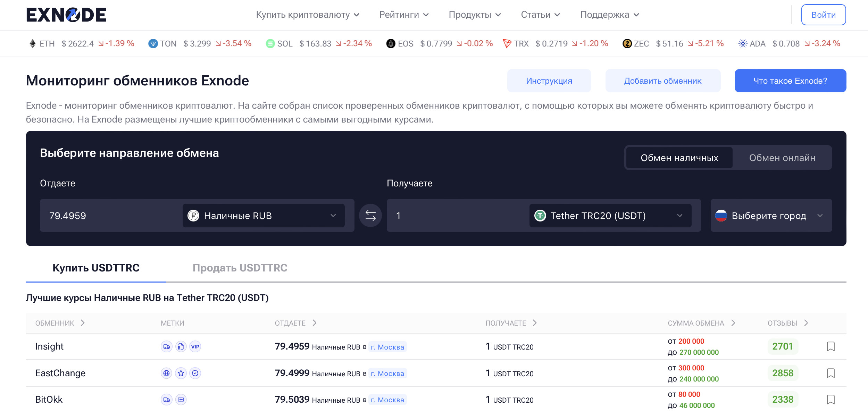This screenshot has width=868, height=411.
Task: Click the star badge on EastChange row
Action: [181, 373]
